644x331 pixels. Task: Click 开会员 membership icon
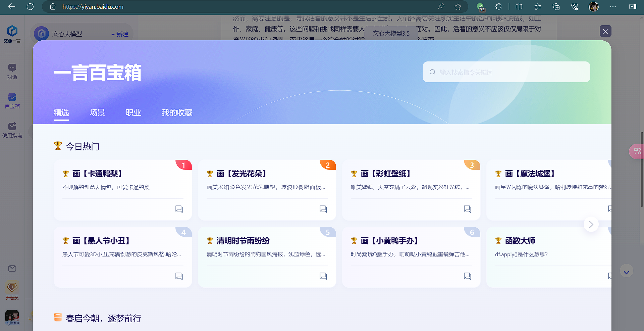pos(12,291)
